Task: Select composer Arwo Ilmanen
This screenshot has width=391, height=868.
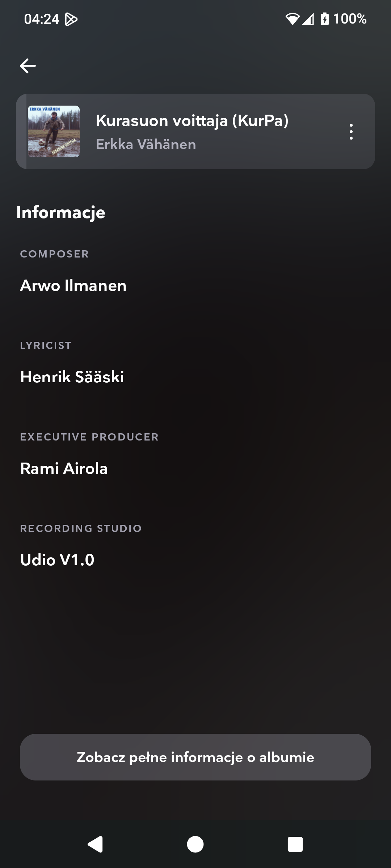Action: 73,285
